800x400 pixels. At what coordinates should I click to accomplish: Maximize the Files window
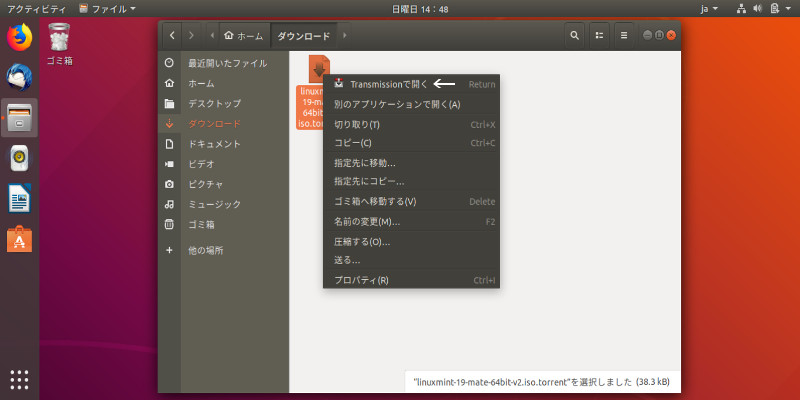pyautogui.click(x=659, y=35)
